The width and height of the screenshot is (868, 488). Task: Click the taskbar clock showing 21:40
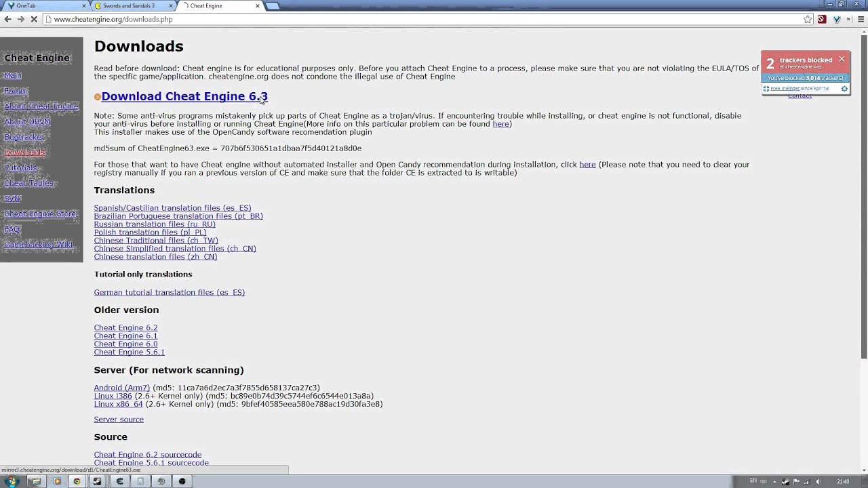coord(843,481)
